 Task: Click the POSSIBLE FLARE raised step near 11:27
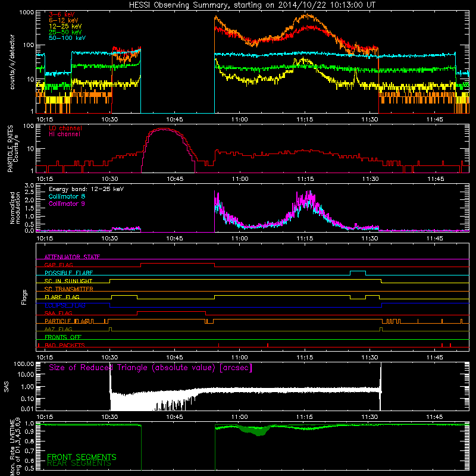358,271
